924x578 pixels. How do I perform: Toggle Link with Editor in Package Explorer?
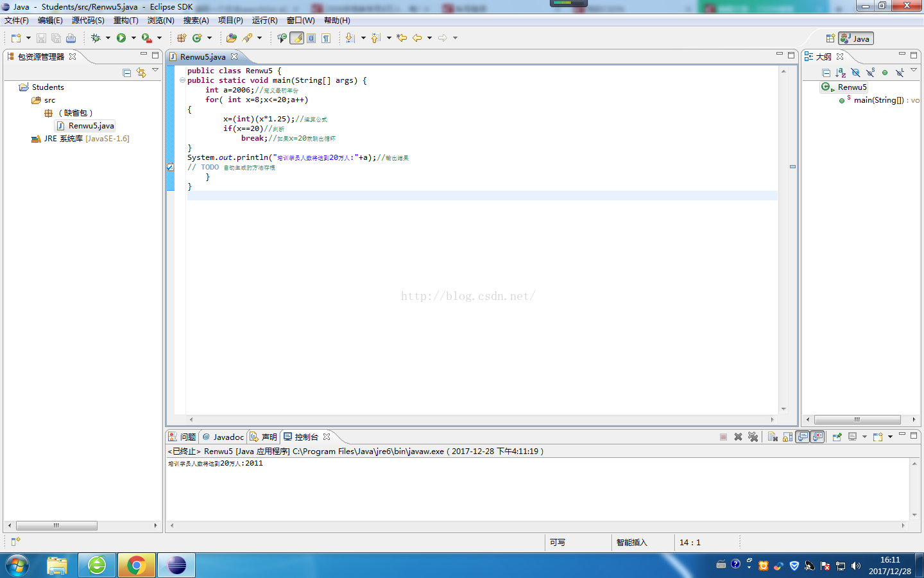141,73
